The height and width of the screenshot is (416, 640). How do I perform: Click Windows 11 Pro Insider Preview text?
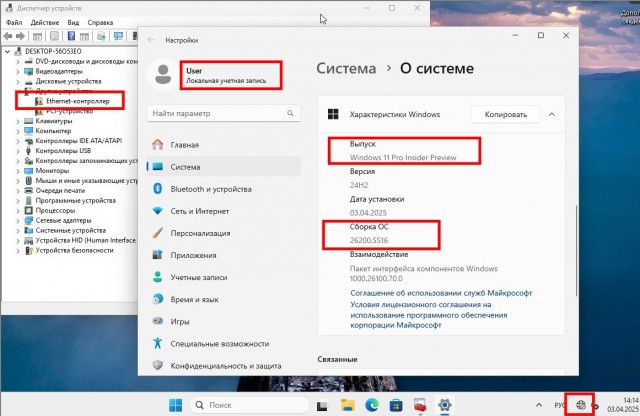point(403,157)
